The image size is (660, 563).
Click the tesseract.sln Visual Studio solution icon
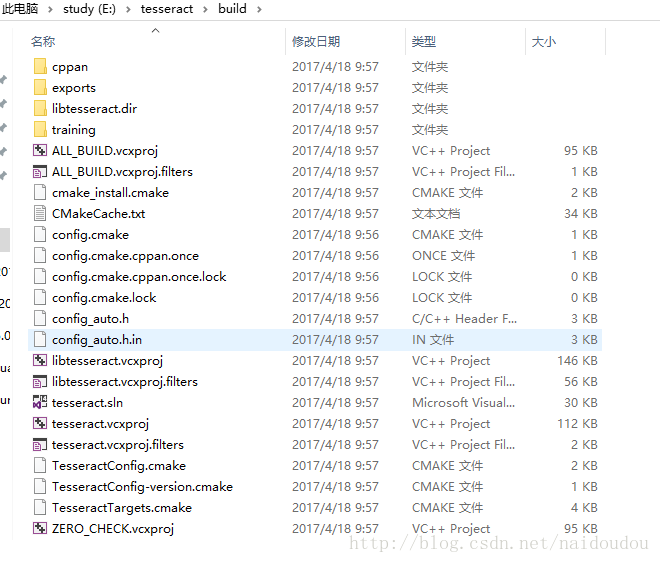pyautogui.click(x=40, y=403)
